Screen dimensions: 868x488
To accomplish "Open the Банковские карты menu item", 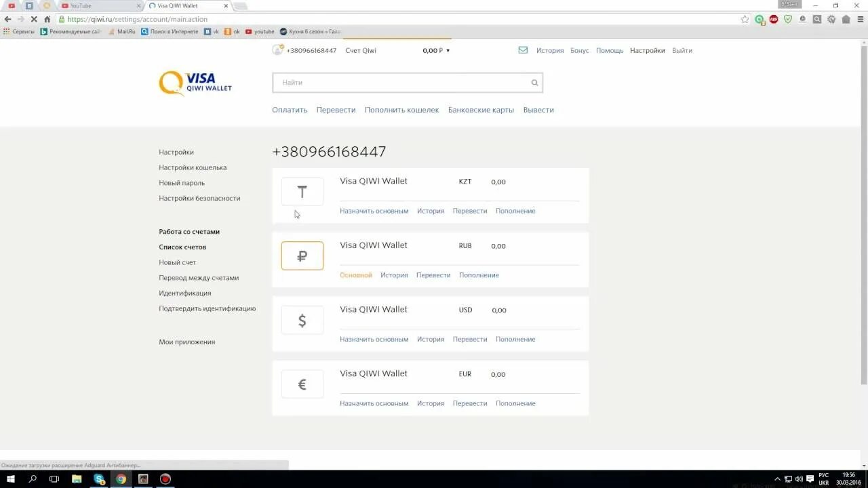I will point(481,110).
